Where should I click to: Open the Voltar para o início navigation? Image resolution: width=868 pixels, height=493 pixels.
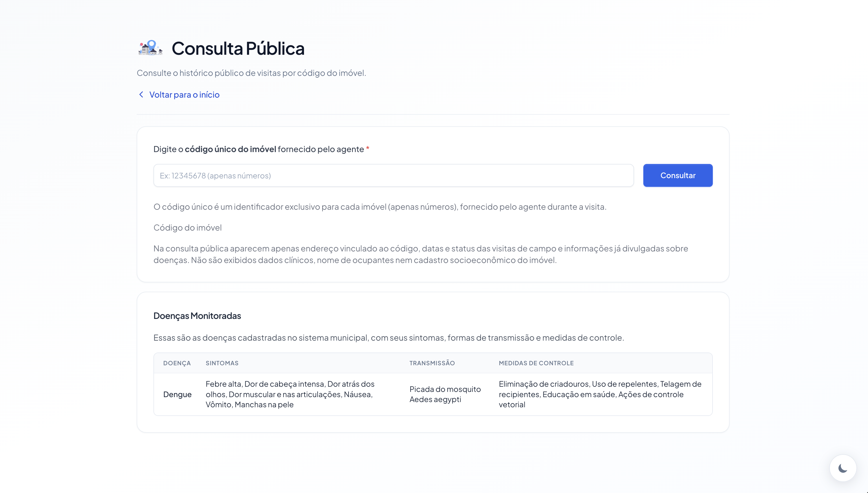click(x=184, y=94)
